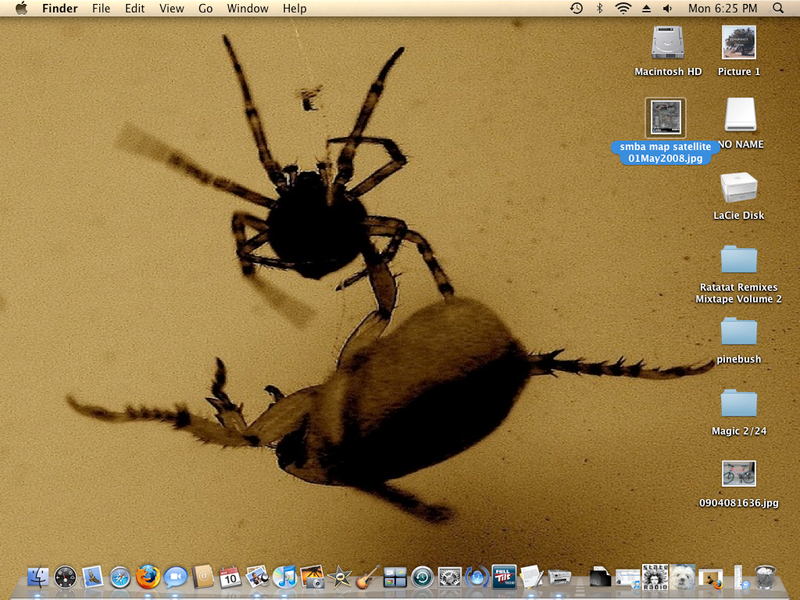Open Finder from the Dock
This screenshot has height=600, width=800.
38,577
